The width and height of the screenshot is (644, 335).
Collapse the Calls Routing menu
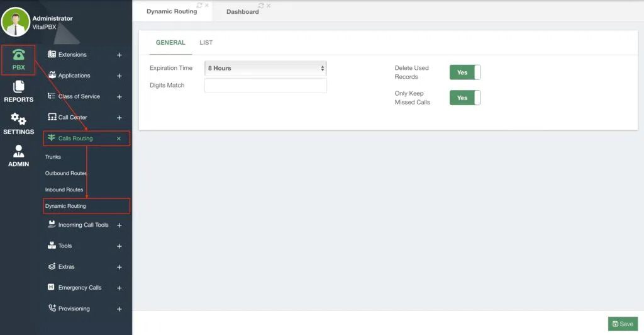point(119,139)
